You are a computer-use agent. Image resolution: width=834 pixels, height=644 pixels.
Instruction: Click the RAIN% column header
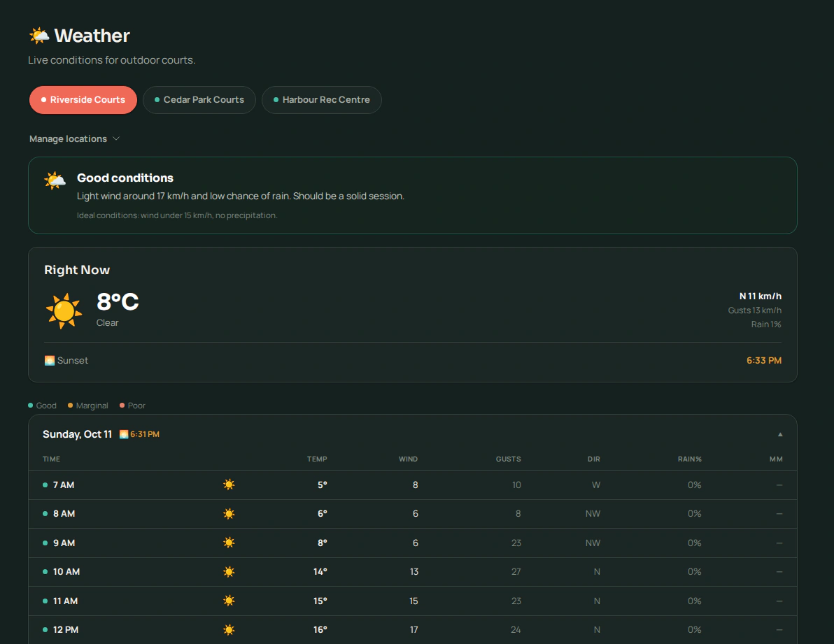point(689,459)
